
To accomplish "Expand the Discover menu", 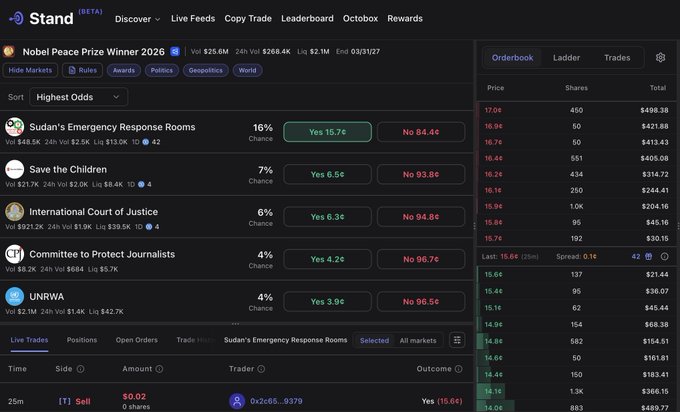I will coord(137,19).
